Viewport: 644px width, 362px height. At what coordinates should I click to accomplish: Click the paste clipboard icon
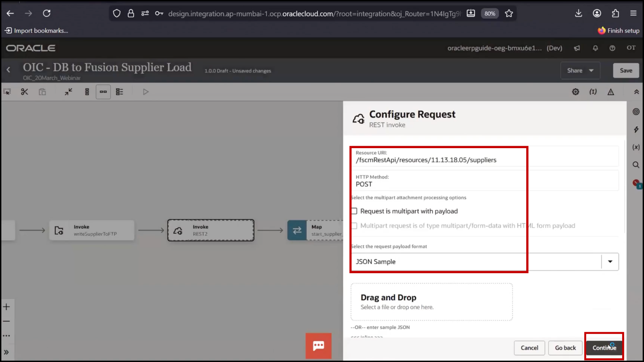pos(42,92)
